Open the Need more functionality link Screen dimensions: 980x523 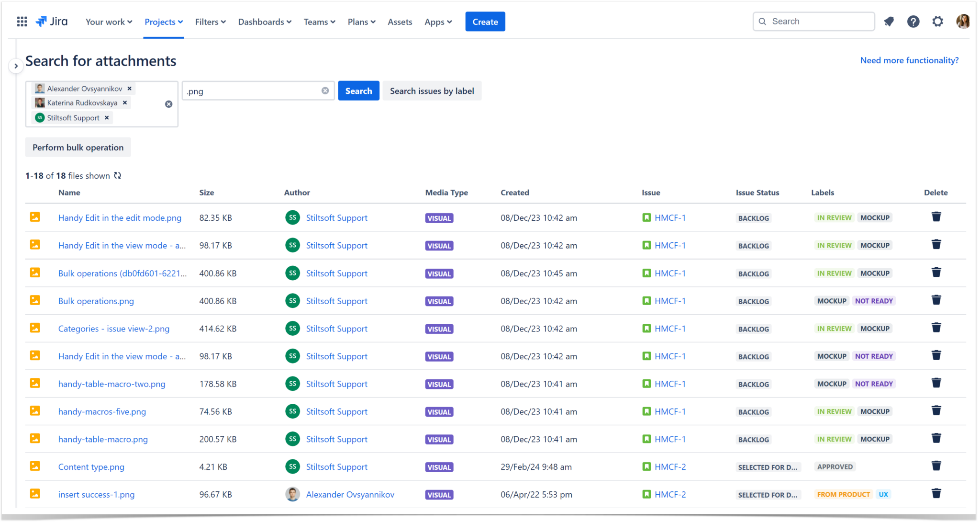tap(909, 60)
